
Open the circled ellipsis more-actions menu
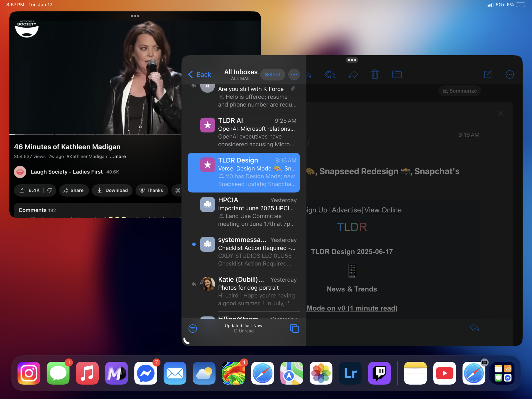point(509,74)
